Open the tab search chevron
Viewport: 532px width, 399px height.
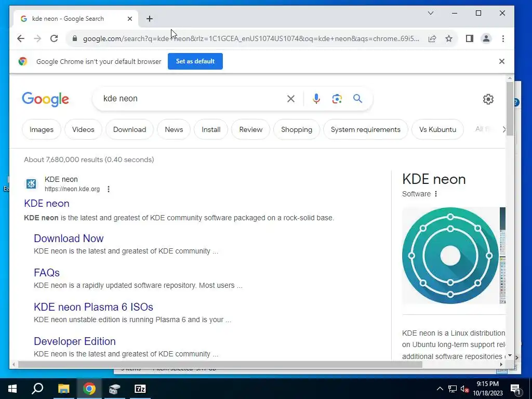[431, 13]
